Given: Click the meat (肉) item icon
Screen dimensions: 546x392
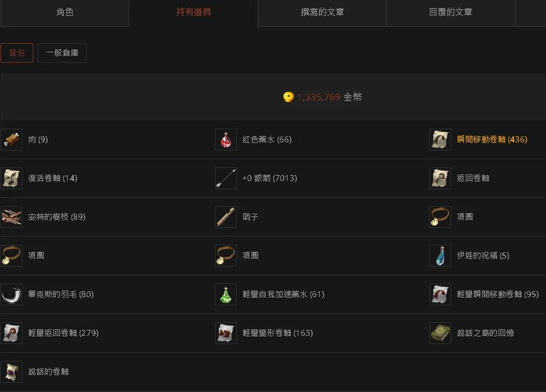Looking at the screenshot, I should (x=12, y=140).
